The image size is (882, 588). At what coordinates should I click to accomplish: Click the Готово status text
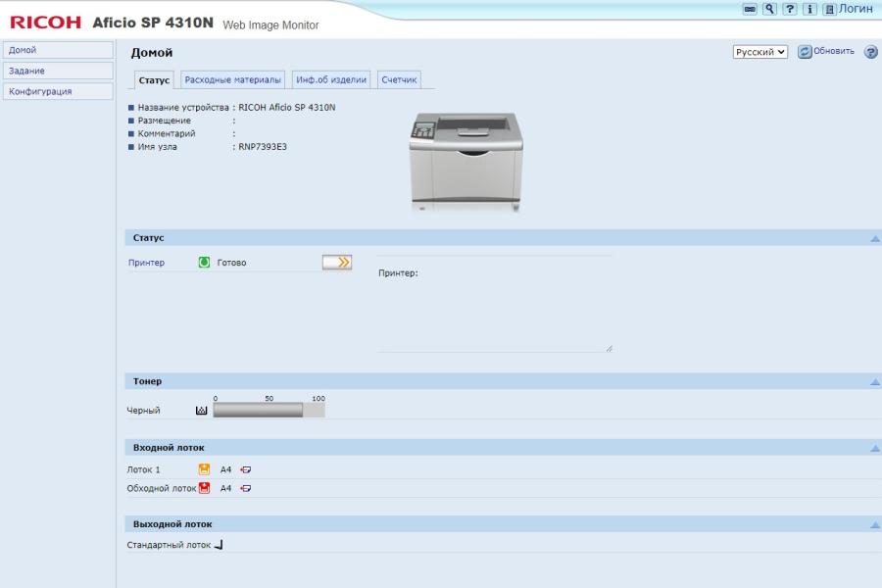point(231,263)
